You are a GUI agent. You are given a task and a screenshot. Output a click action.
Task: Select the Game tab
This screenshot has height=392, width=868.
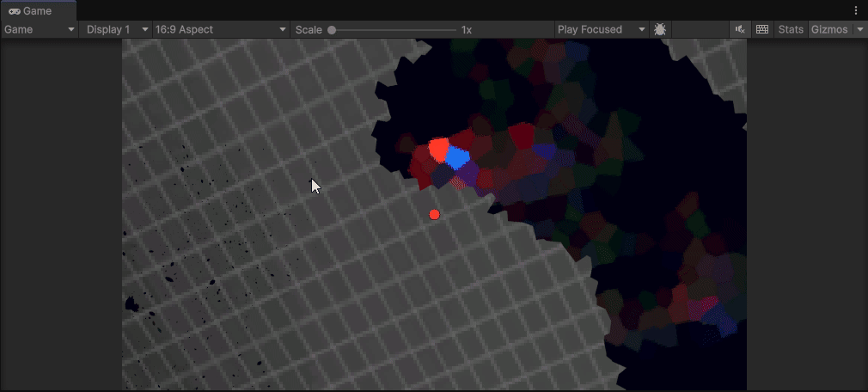38,11
